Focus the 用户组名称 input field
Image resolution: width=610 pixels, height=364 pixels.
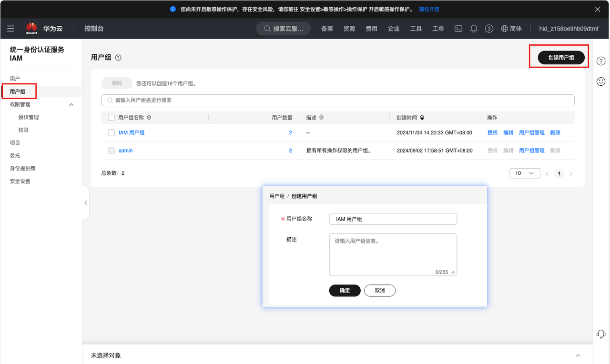(x=393, y=219)
